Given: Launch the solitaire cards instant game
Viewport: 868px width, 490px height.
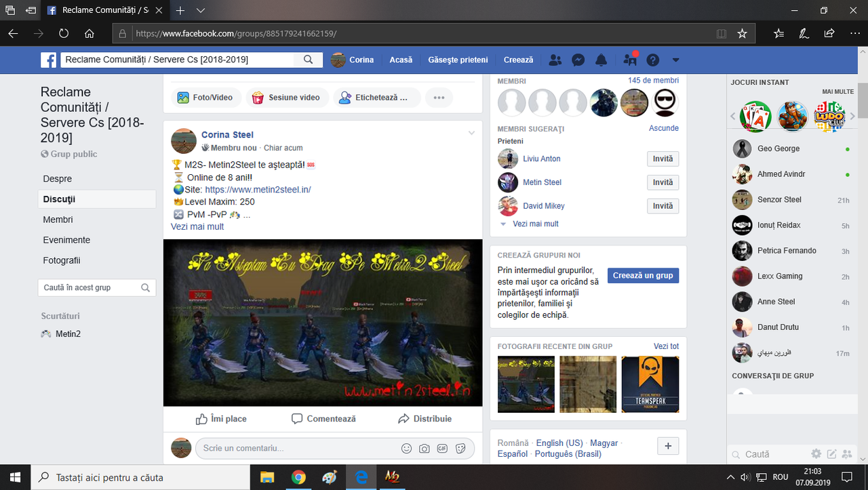Looking at the screenshot, I should point(755,117).
